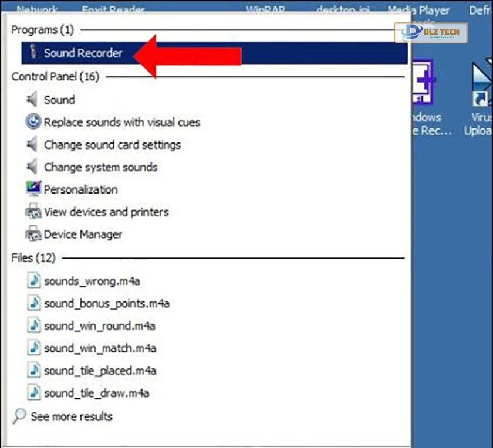493x448 pixels.
Task: Click the speaker icon beside Sound
Action: [x=32, y=100]
